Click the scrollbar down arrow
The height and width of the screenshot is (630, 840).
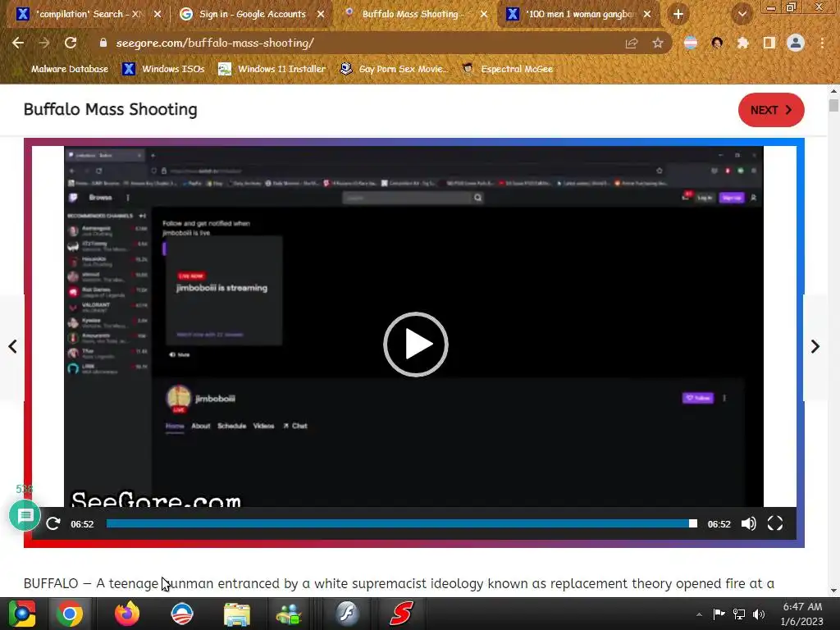click(833, 591)
